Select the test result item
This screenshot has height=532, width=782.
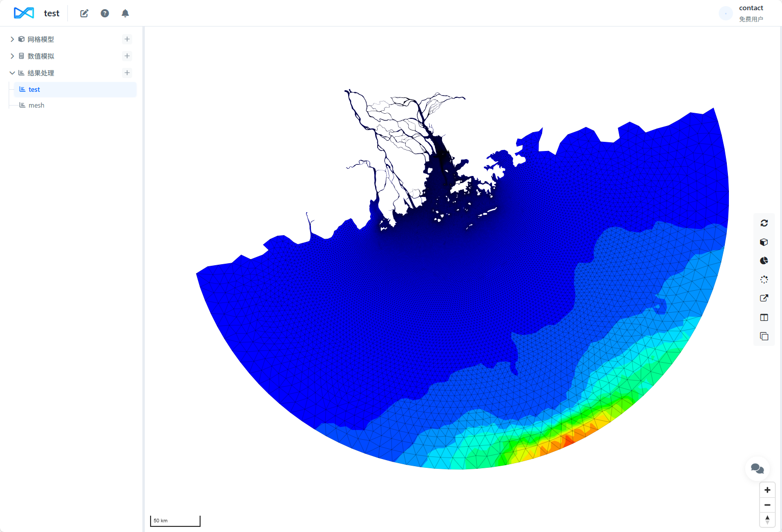tap(34, 90)
